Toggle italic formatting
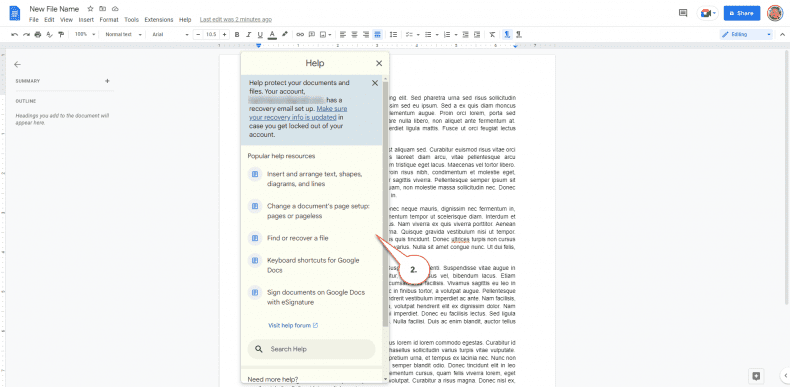Screen dimensions: 790x387 pyautogui.click(x=248, y=35)
